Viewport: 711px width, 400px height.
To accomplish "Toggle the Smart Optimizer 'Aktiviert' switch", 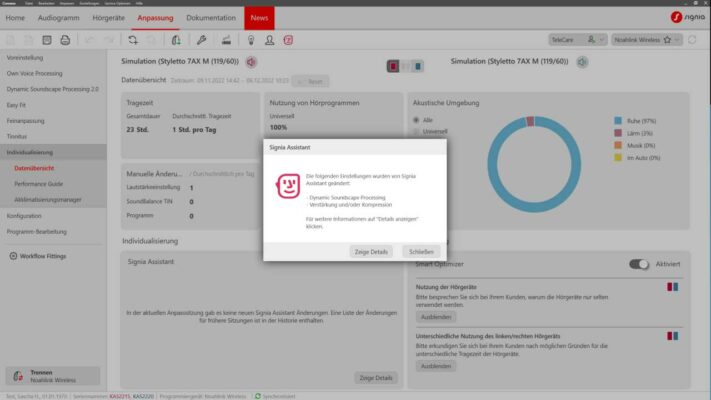I will pos(639,264).
